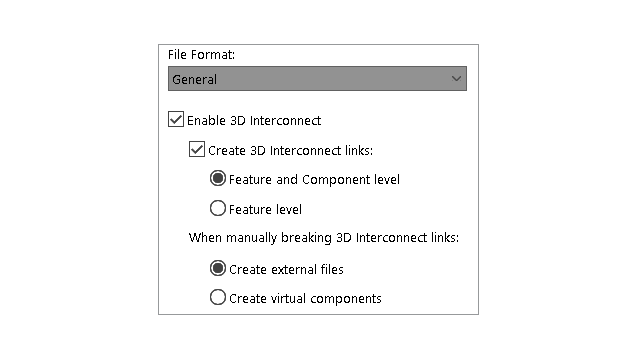Click the When manually breaking 3D Interconnect links text

324,238
